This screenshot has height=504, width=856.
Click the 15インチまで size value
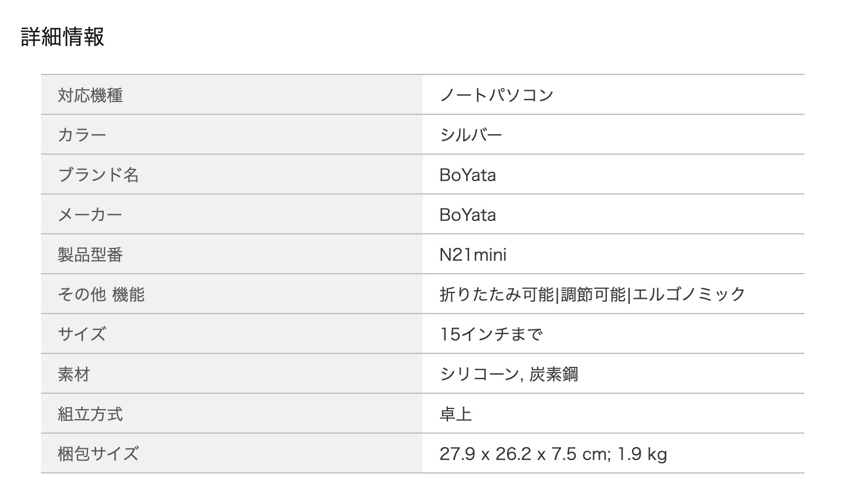click(x=491, y=334)
